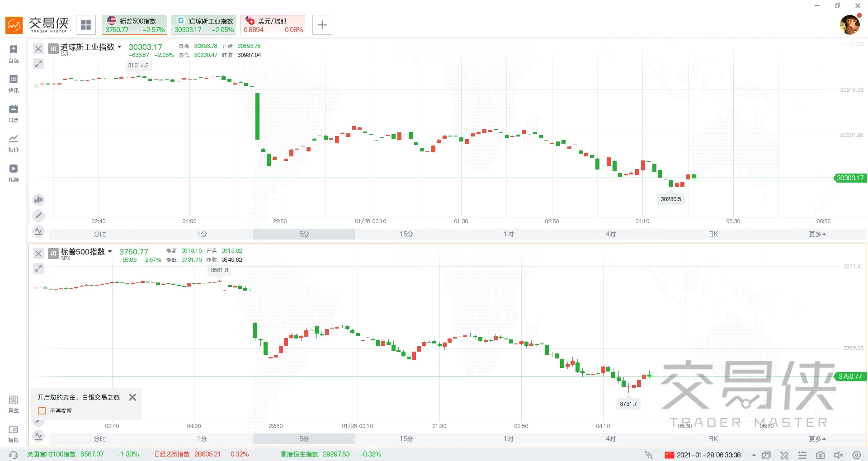The height and width of the screenshot is (461, 868).
Task: Select 4时 timeframe in Dow chart
Action: [611, 234]
